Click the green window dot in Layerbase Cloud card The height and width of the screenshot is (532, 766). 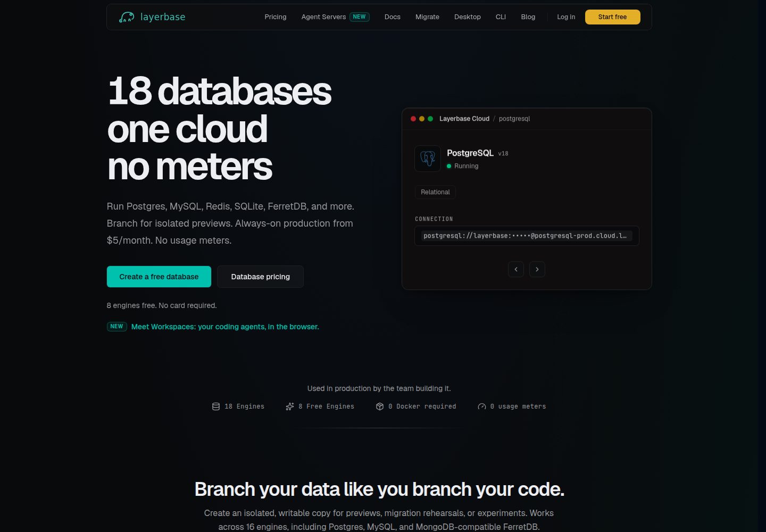(430, 119)
